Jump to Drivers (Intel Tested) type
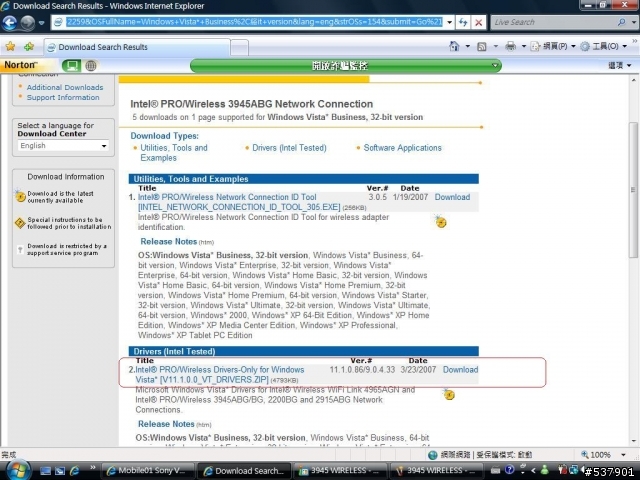The image size is (640, 480). point(289,148)
